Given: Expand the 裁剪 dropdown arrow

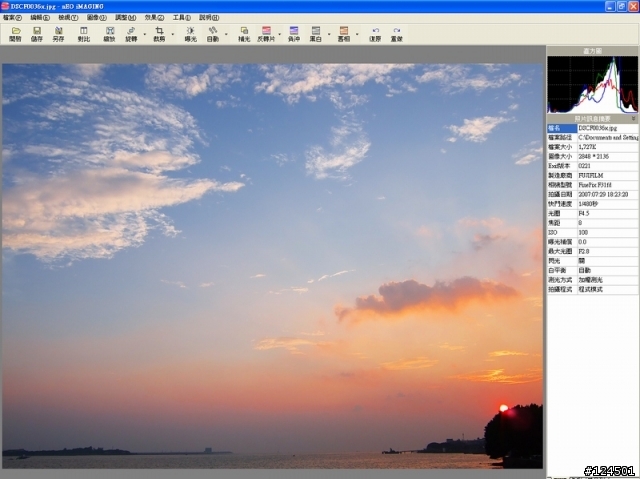Looking at the screenshot, I should 173,34.
